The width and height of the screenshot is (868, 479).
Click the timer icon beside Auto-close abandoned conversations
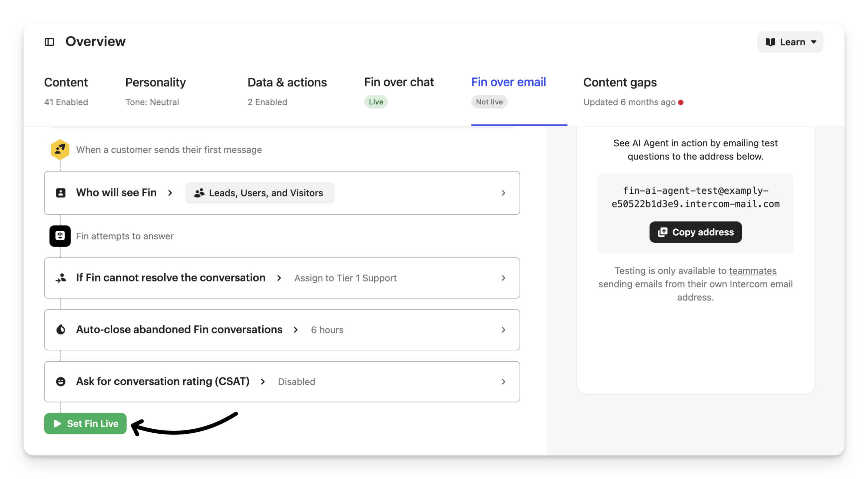pos(61,329)
